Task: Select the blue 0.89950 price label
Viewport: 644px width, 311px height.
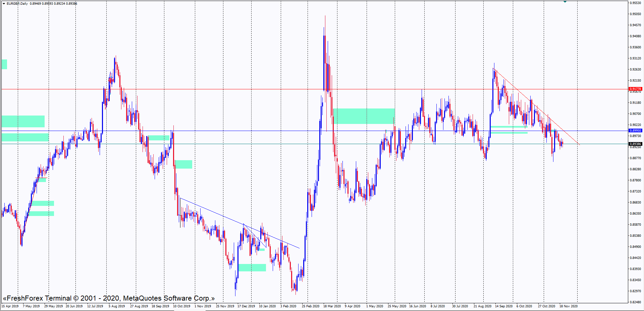Action: pyautogui.click(x=635, y=131)
